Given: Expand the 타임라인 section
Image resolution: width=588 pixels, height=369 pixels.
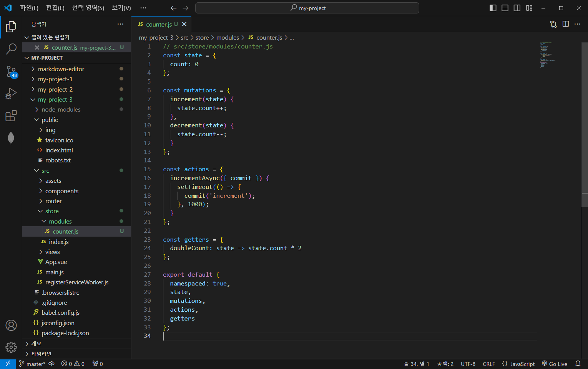Looking at the screenshot, I should point(40,354).
